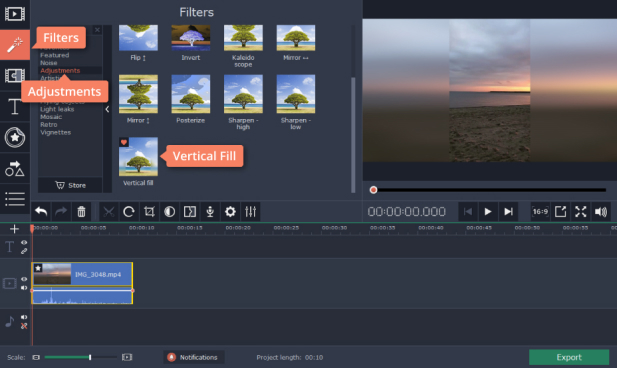Viewport: 617px width, 368px height.
Task: Click the preview seek bar handle
Action: tap(373, 190)
